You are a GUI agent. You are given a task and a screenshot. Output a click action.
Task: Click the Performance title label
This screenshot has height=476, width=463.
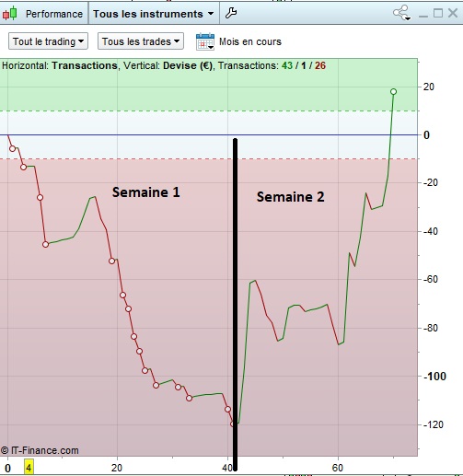pyautogui.click(x=54, y=14)
